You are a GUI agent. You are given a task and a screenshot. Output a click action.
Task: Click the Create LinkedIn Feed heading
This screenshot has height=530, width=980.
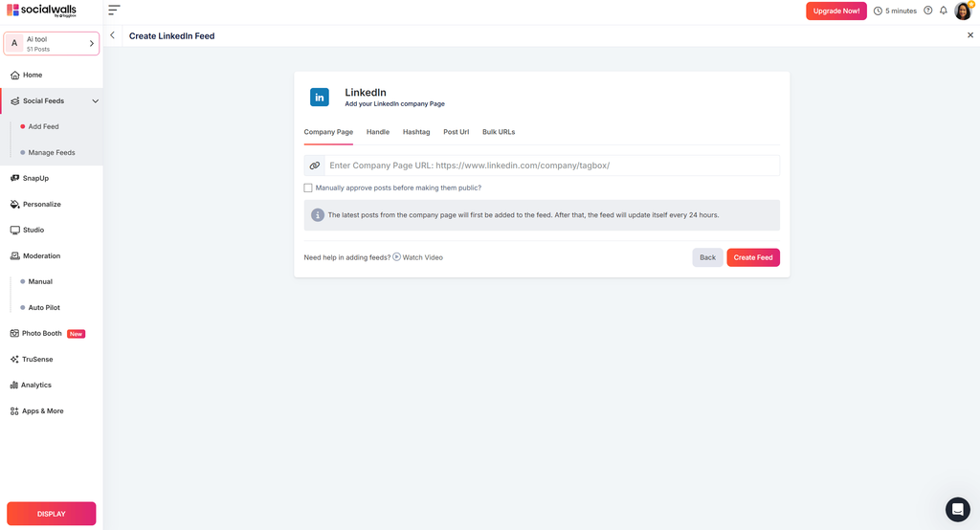coord(172,36)
